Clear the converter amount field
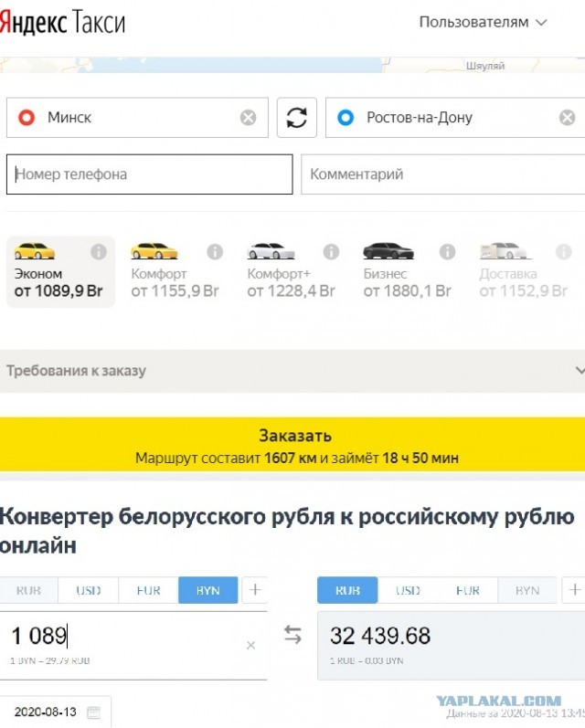This screenshot has width=585, height=728. pyautogui.click(x=251, y=646)
